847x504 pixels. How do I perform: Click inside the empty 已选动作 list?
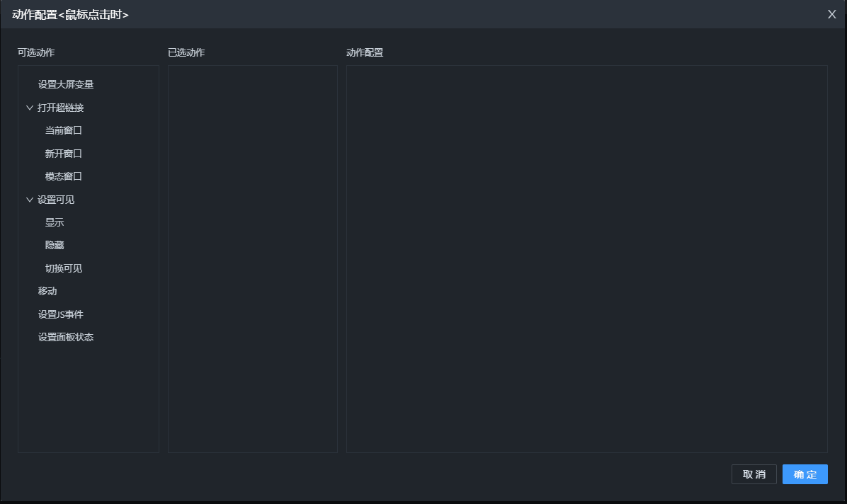point(252,258)
